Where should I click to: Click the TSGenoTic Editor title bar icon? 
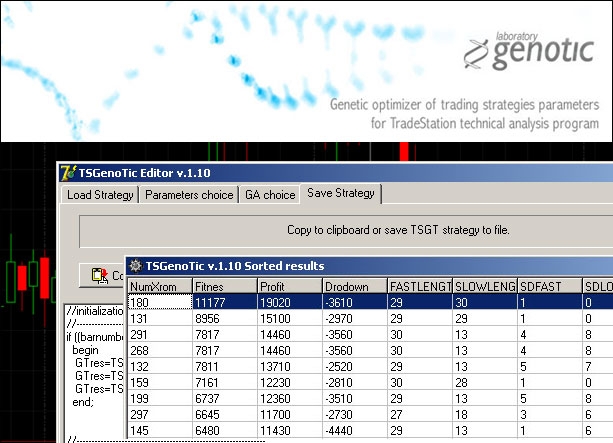coord(68,173)
